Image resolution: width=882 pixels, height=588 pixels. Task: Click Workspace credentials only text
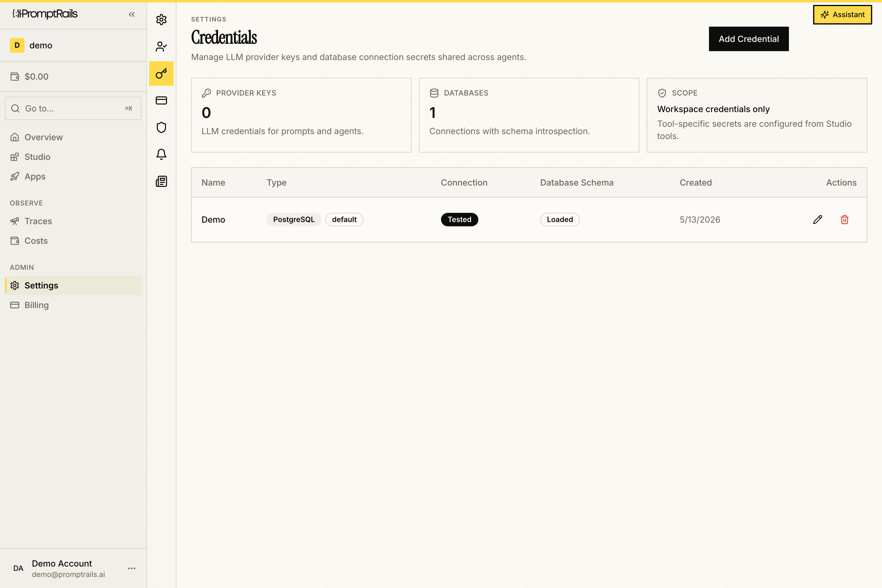click(x=713, y=109)
